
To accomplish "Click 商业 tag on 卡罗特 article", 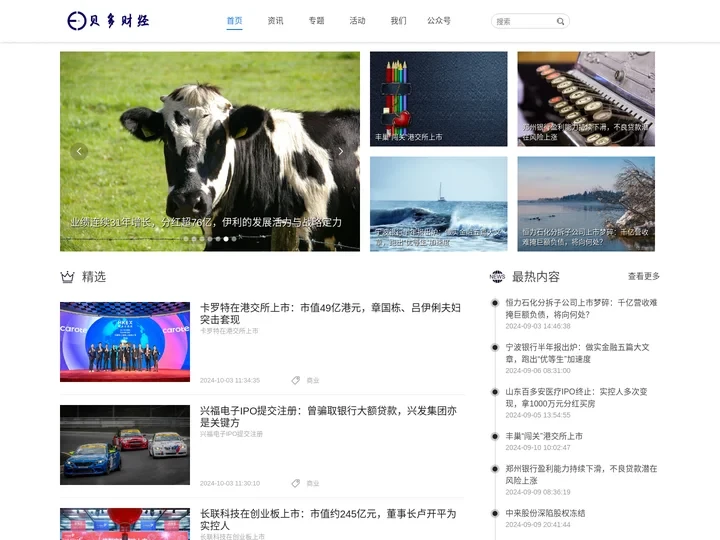I will pos(313,380).
